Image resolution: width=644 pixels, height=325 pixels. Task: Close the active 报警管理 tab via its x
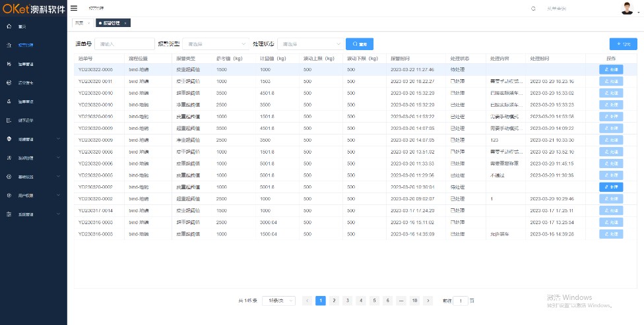125,23
